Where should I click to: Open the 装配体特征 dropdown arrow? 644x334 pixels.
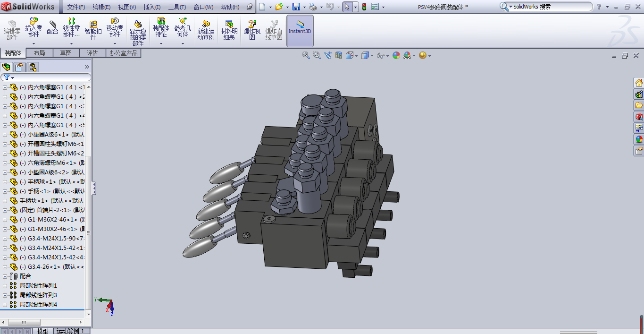[161, 43]
